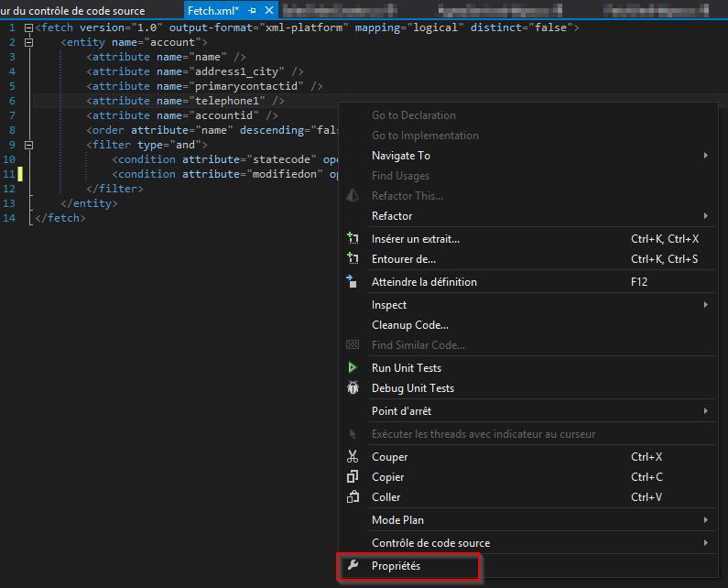This screenshot has width=728, height=588.
Task: Click the Debug Unit Tests bug icon
Action: tap(353, 387)
